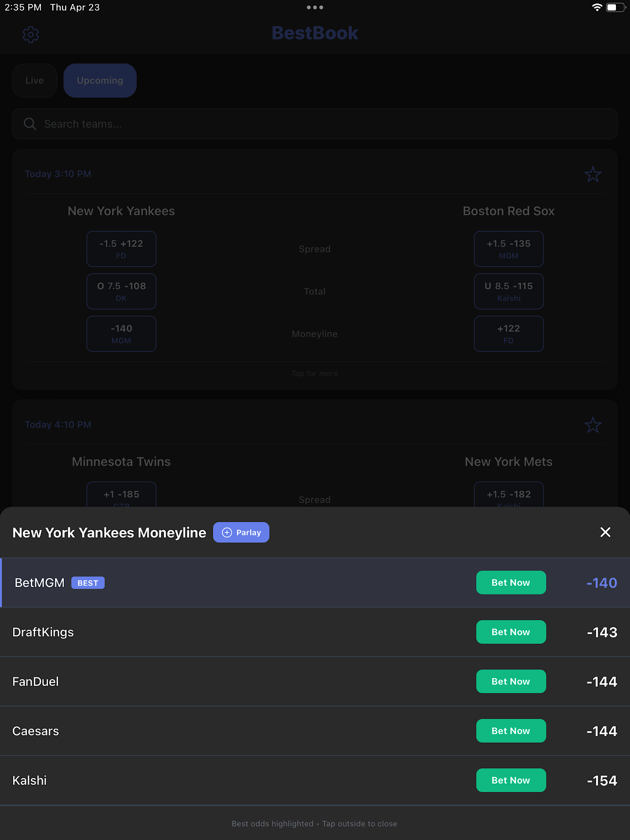The image size is (630, 840).
Task: Bet Now on Kalshi
Action: click(x=511, y=780)
